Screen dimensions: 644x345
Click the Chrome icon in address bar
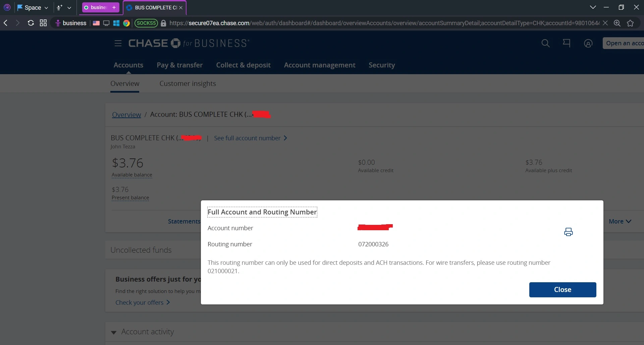(x=126, y=23)
